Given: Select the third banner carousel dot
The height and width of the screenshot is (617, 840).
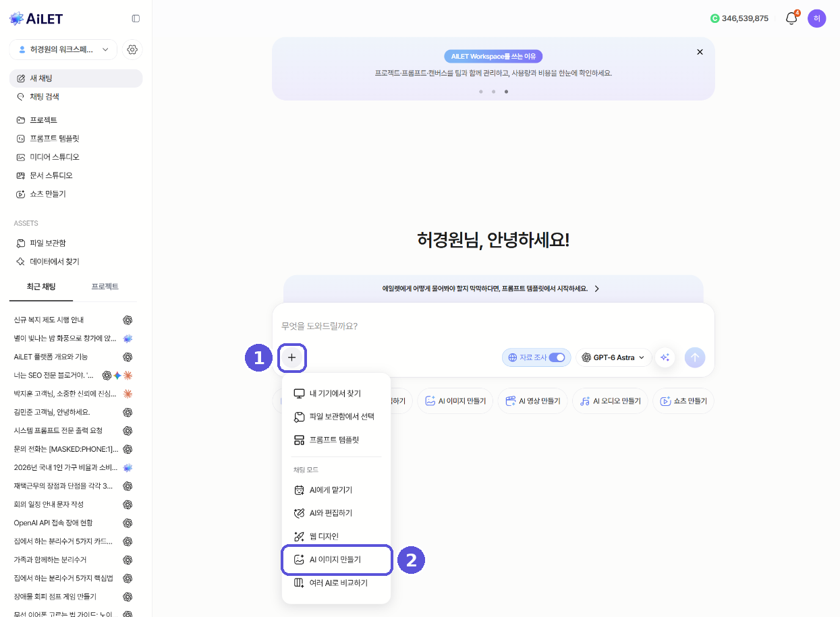Looking at the screenshot, I should click(506, 91).
